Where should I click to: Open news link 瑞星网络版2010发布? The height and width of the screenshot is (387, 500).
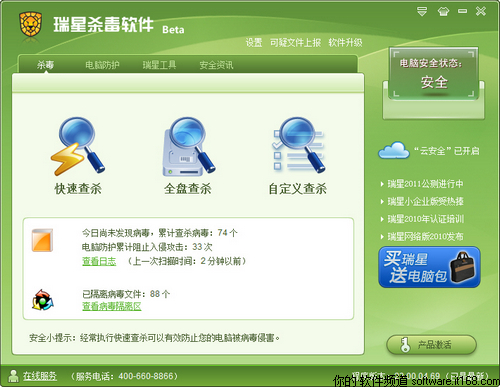425,237
